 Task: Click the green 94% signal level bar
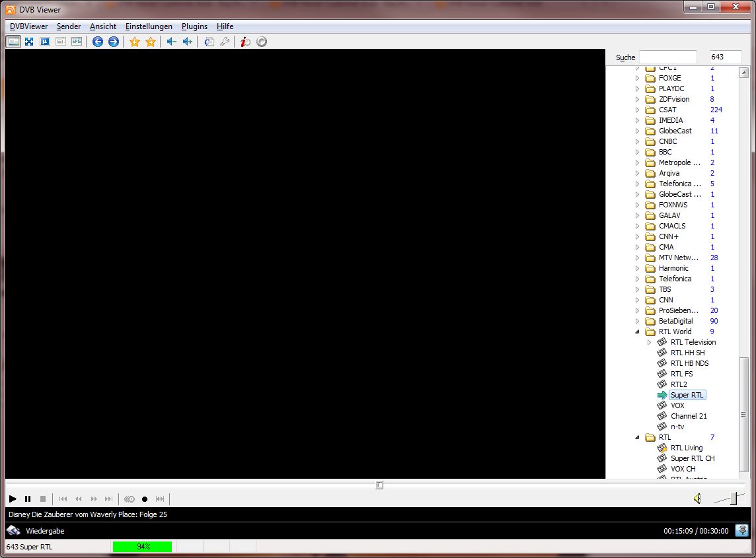pyautogui.click(x=142, y=546)
